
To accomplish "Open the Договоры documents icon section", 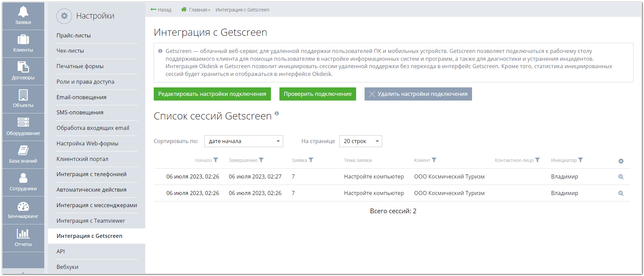I will pyautogui.click(x=23, y=71).
